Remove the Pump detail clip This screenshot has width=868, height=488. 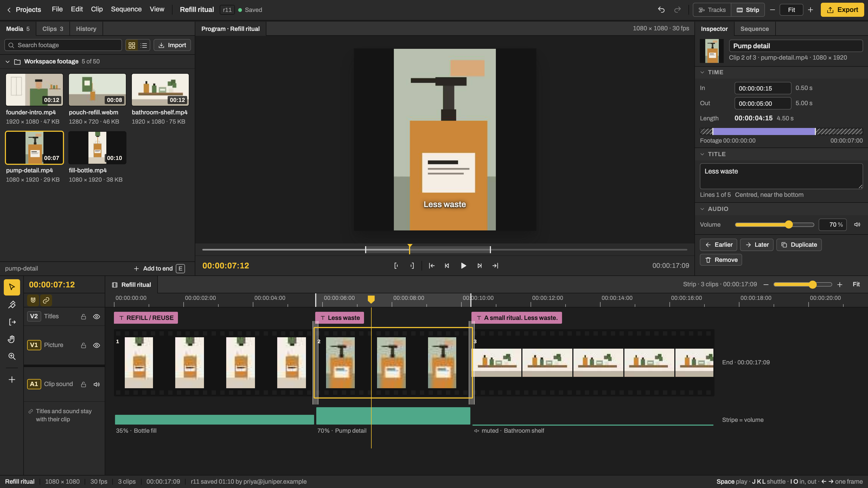tap(721, 260)
